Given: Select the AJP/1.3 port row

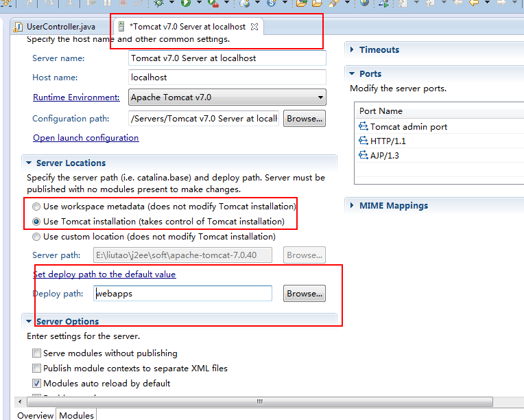Looking at the screenshot, I should [x=440, y=156].
